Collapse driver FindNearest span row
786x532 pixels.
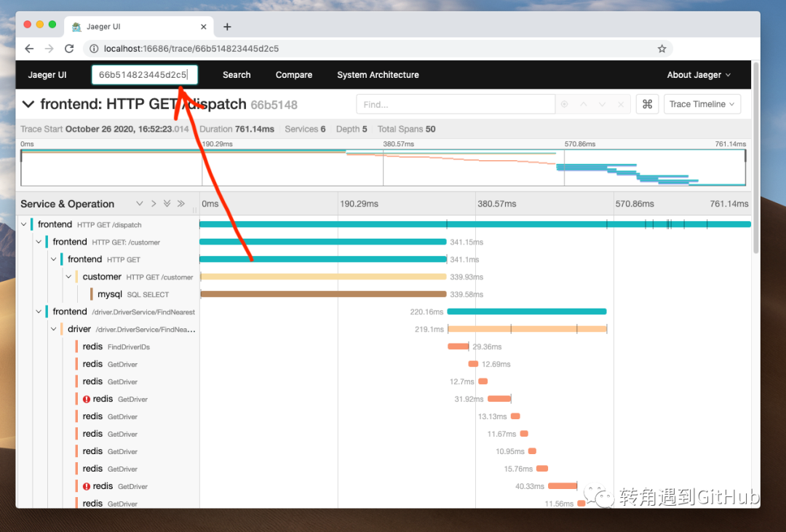54,329
